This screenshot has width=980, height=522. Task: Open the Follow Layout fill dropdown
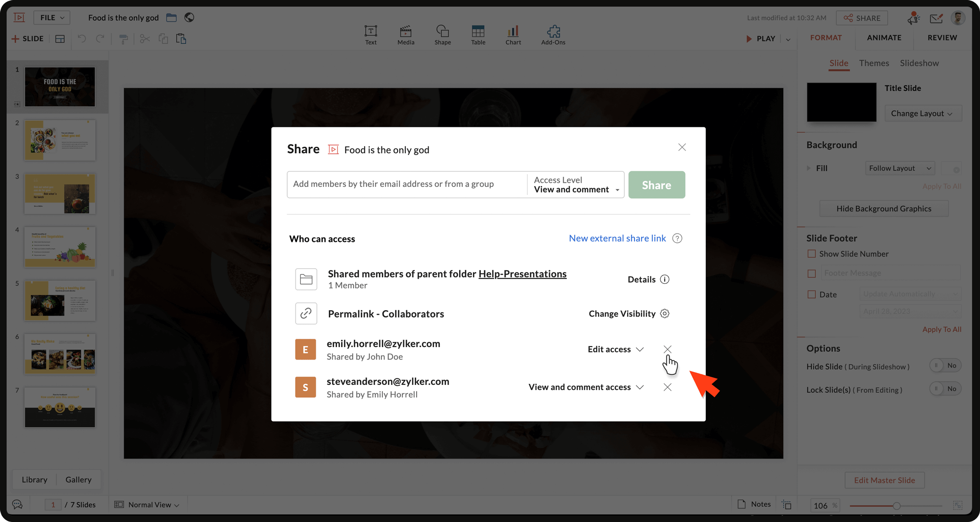point(900,168)
